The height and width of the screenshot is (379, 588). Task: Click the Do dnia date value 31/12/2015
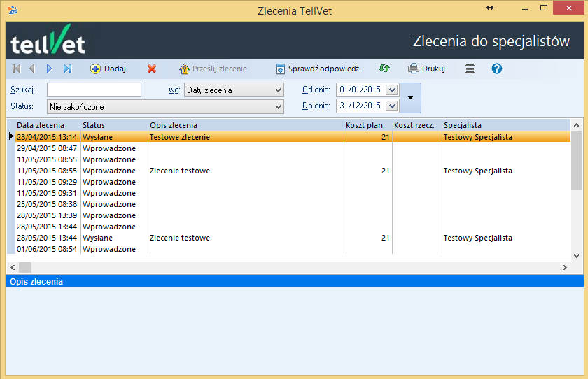[360, 106]
